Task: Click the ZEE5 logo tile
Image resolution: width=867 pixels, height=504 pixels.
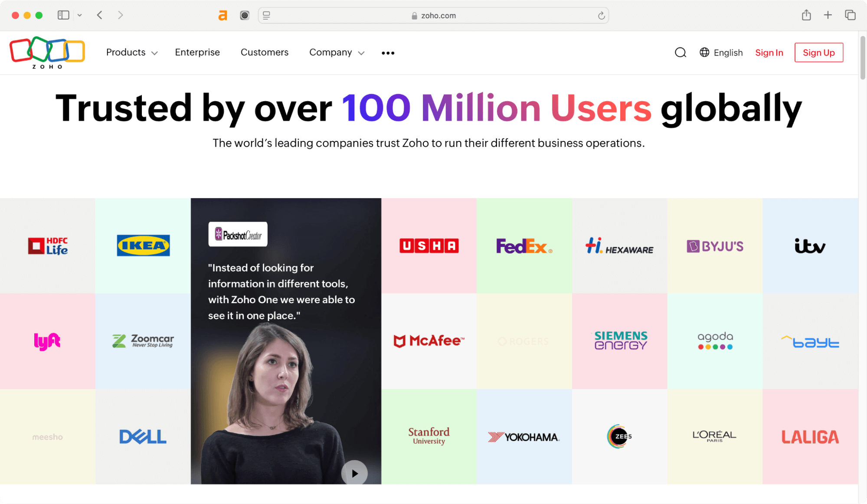Action: pyautogui.click(x=620, y=437)
